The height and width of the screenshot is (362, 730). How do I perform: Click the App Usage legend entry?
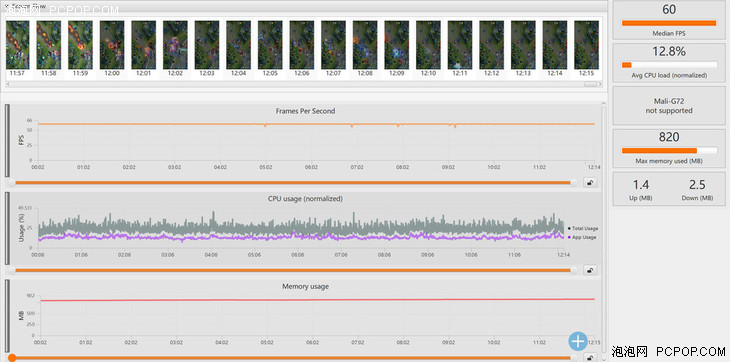pos(582,237)
